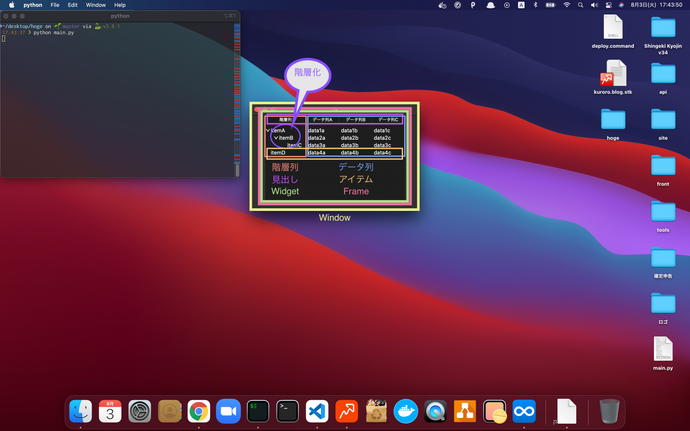
Task: Open the Terminal icon showing >_ prompt
Action: tap(287, 411)
